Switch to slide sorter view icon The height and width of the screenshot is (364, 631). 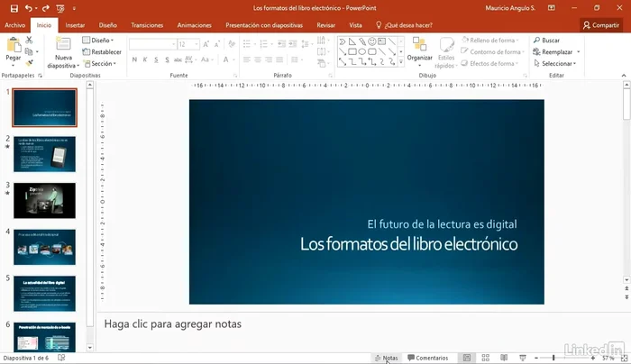pos(485,358)
